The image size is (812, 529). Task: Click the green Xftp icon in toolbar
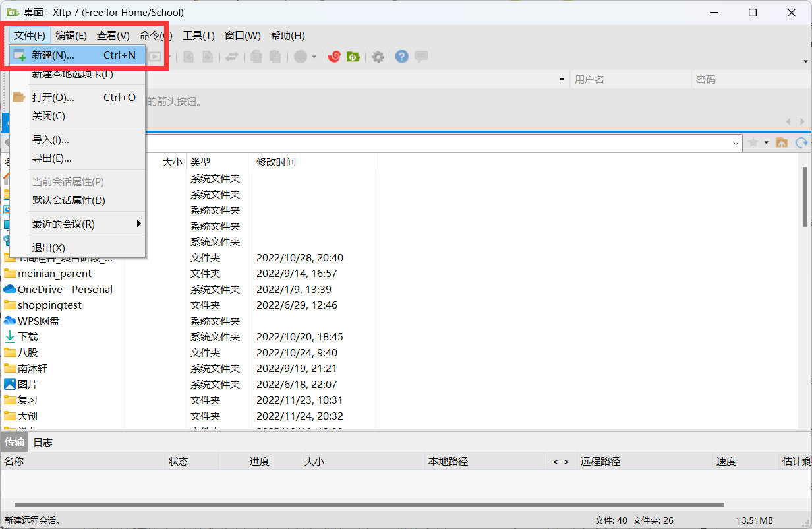353,57
